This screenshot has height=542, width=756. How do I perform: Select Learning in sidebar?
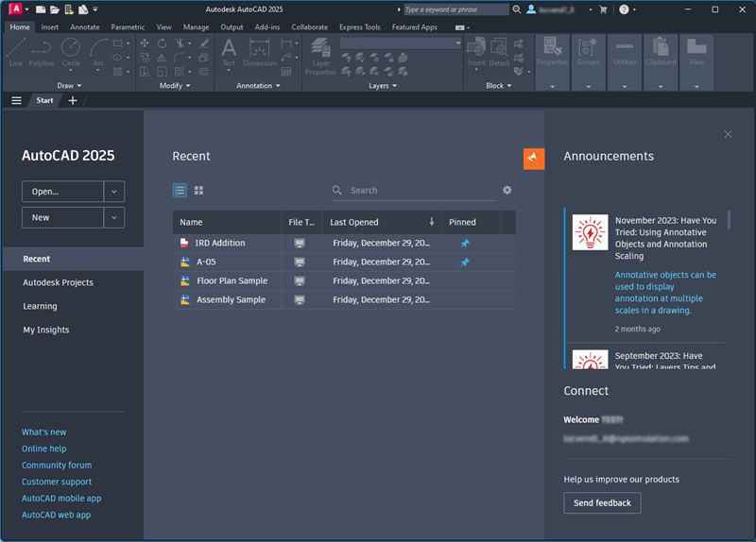74,306
